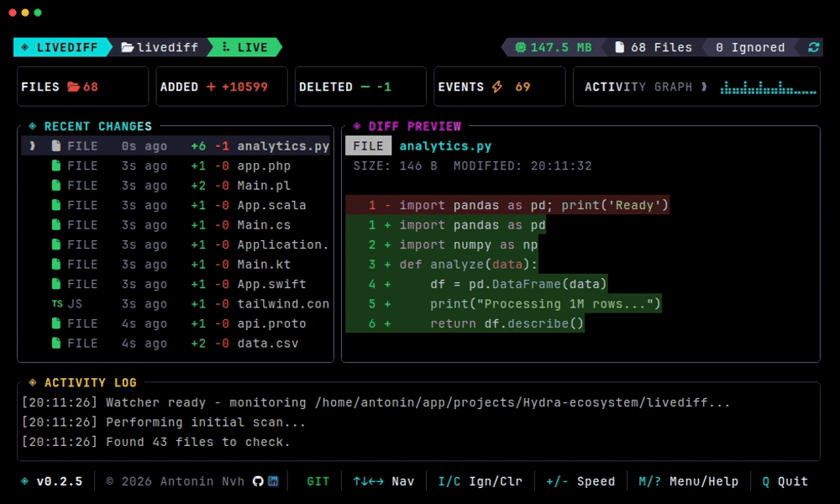This screenshot has height=504, width=840.
Task: Click 'df = pd.DataFrame(data)' diff line
Action: [x=476, y=284]
